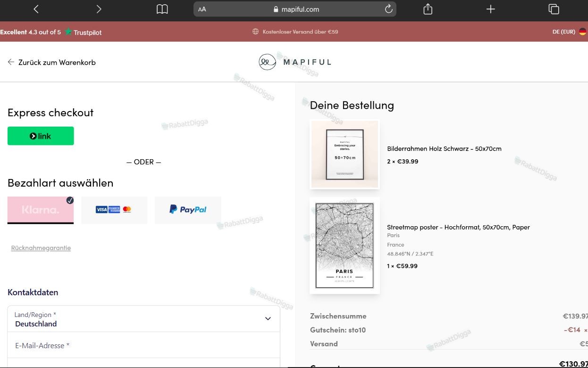
Task: Click the Deine Bestellung heading
Action: pyautogui.click(x=352, y=105)
